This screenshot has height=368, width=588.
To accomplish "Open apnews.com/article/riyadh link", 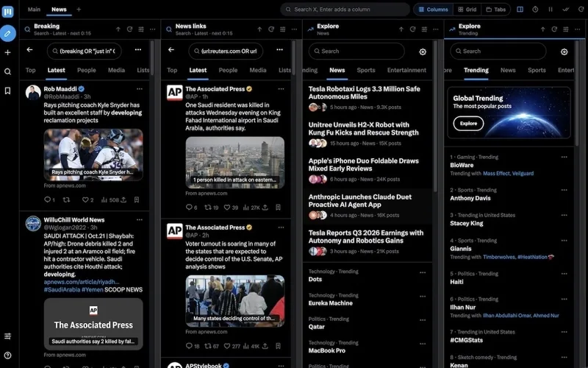I will [82, 282].
